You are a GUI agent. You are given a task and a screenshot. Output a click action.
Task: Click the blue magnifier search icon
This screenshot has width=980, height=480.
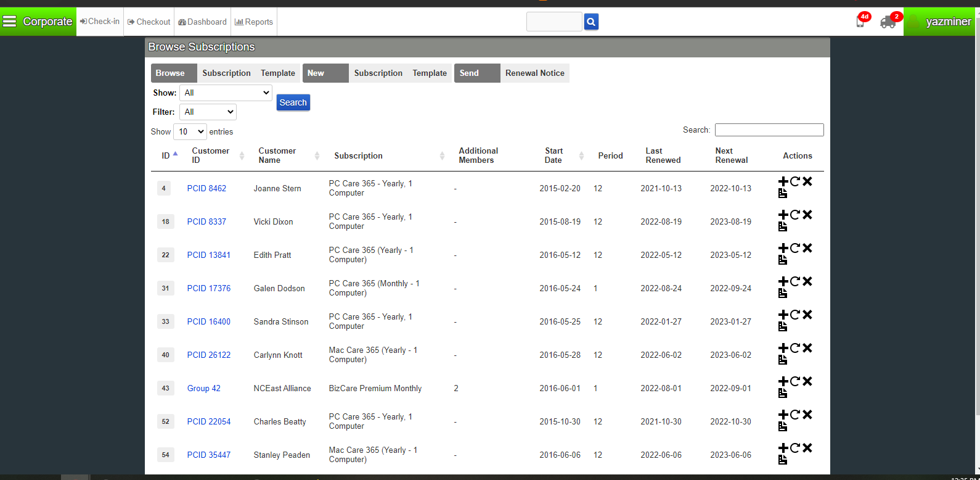pos(591,22)
